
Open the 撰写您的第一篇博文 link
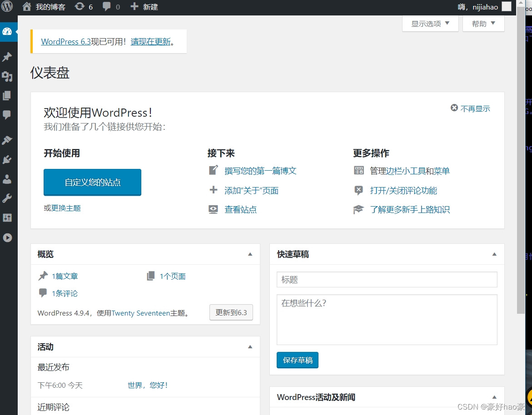point(260,171)
